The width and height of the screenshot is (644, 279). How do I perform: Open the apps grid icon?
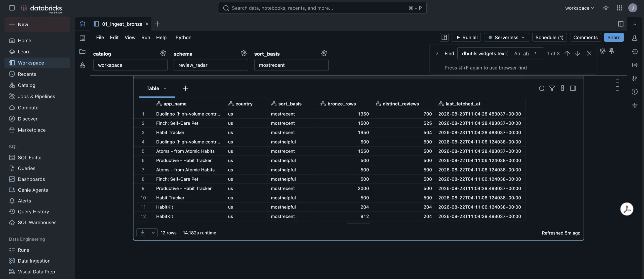point(619,8)
